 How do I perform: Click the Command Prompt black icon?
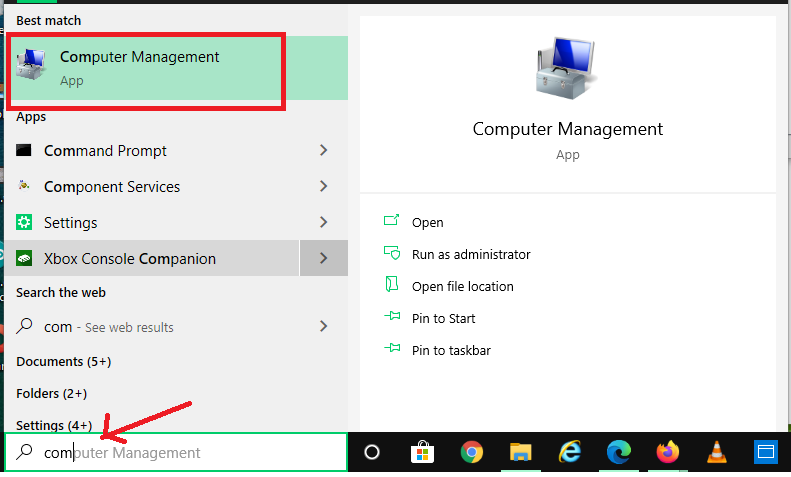(24, 150)
